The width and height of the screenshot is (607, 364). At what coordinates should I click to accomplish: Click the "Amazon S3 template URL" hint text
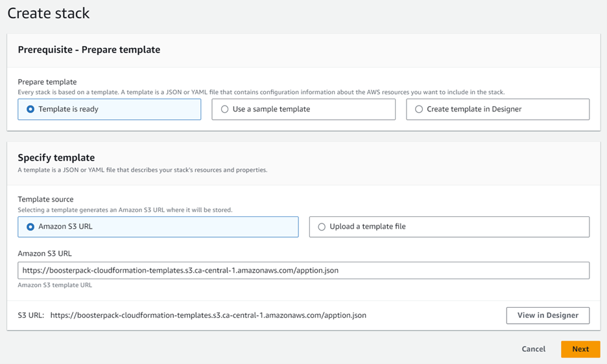pyautogui.click(x=54, y=285)
